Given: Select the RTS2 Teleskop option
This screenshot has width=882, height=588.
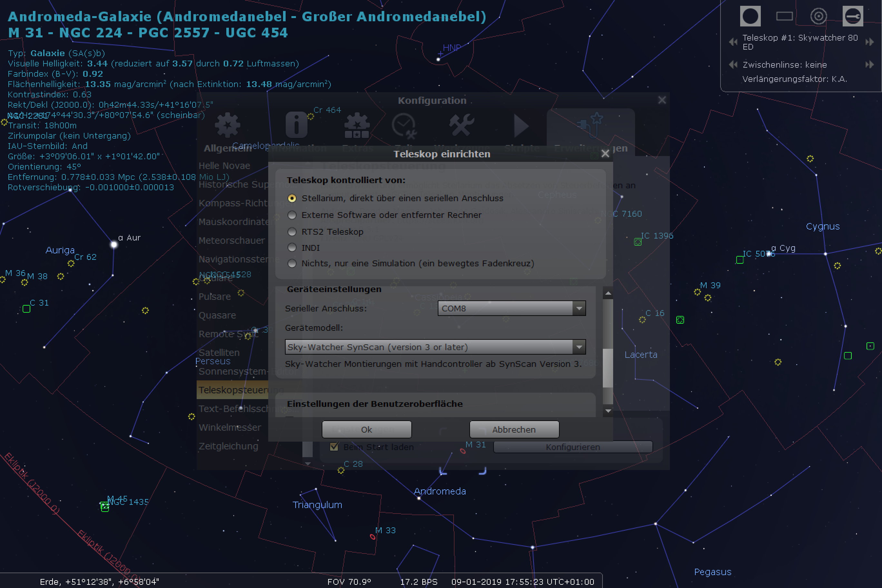Looking at the screenshot, I should tap(325, 232).
